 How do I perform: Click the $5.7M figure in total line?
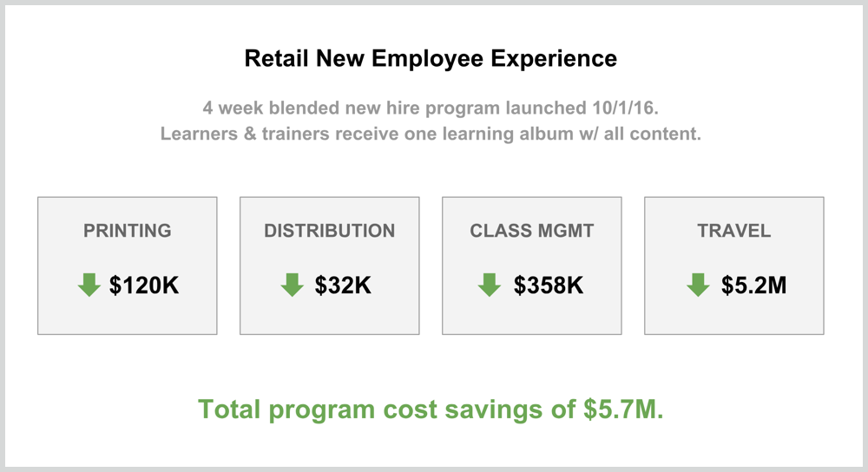tap(622, 410)
